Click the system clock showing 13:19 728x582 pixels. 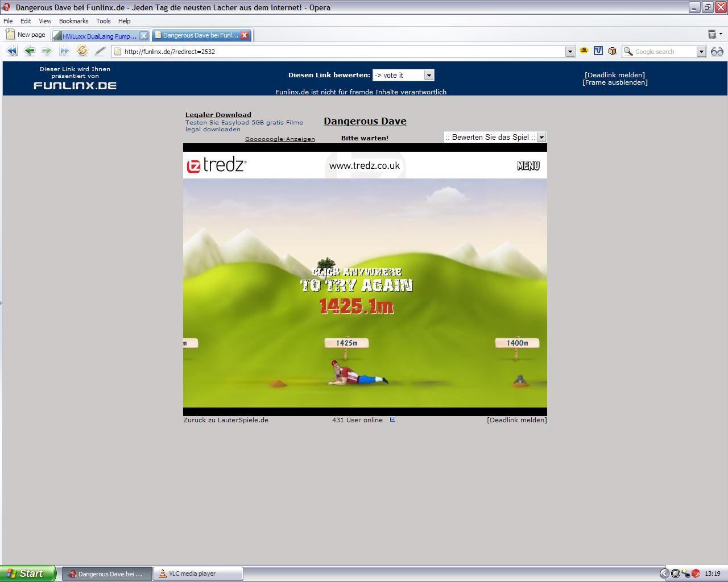[712, 573]
